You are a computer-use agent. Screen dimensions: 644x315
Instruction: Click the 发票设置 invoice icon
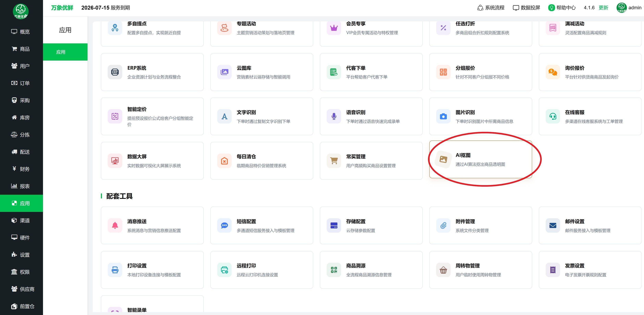pos(553,270)
